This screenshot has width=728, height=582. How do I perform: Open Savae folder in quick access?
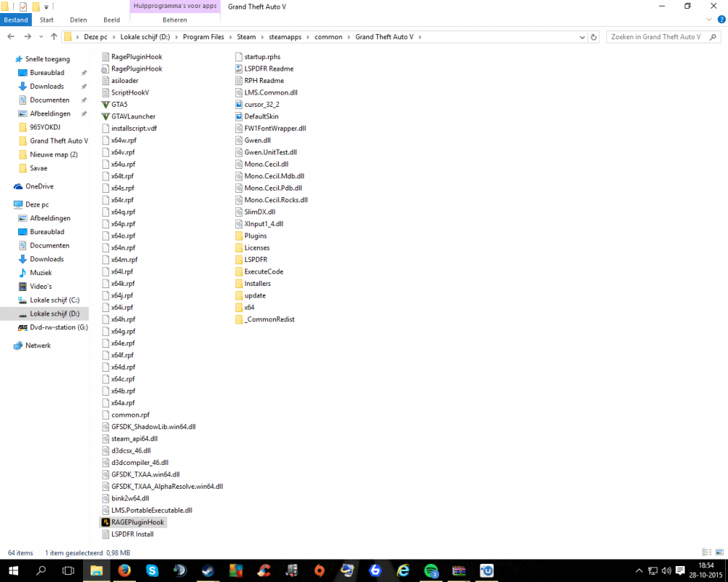click(x=33, y=168)
